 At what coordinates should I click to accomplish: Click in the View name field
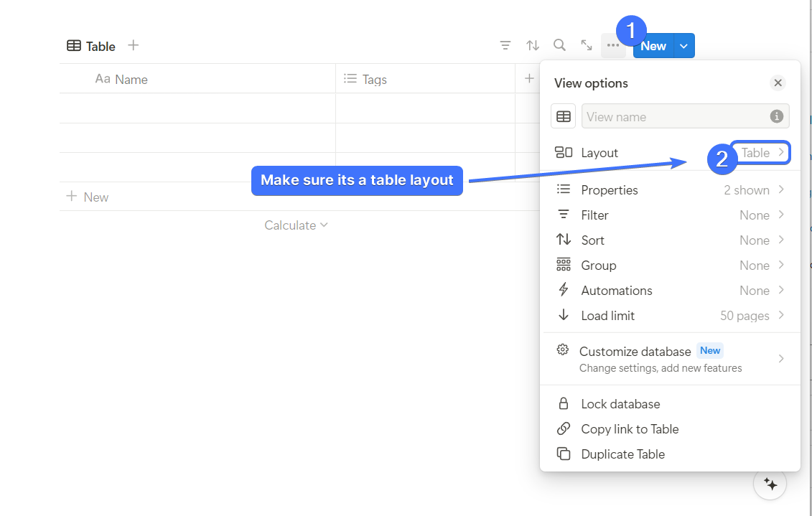(x=675, y=116)
